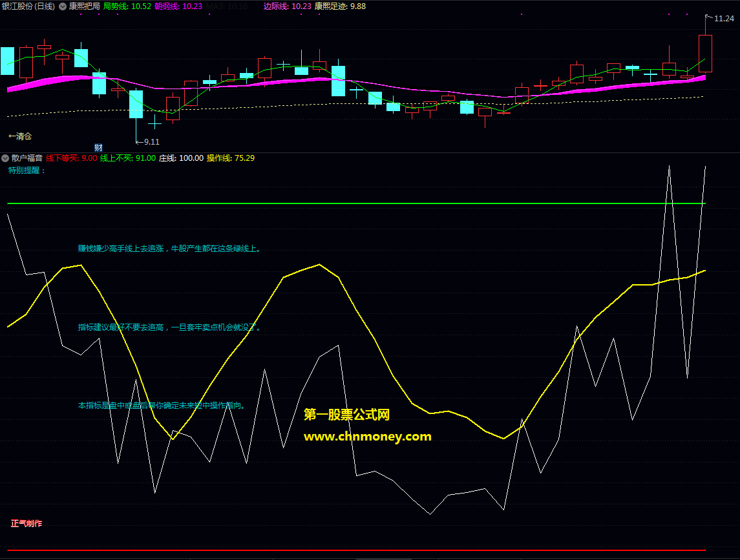Select the 边际线: 10.23 value label
This screenshot has height=560, width=740.
click(x=288, y=6)
